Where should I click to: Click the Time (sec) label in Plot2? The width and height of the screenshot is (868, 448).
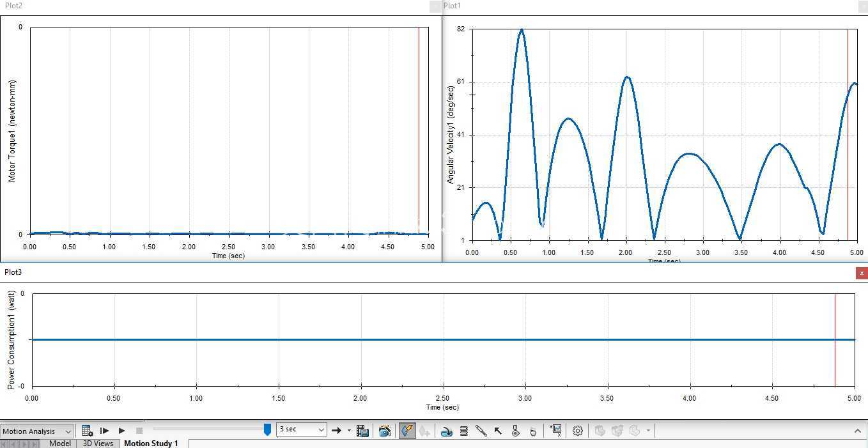coord(228,256)
